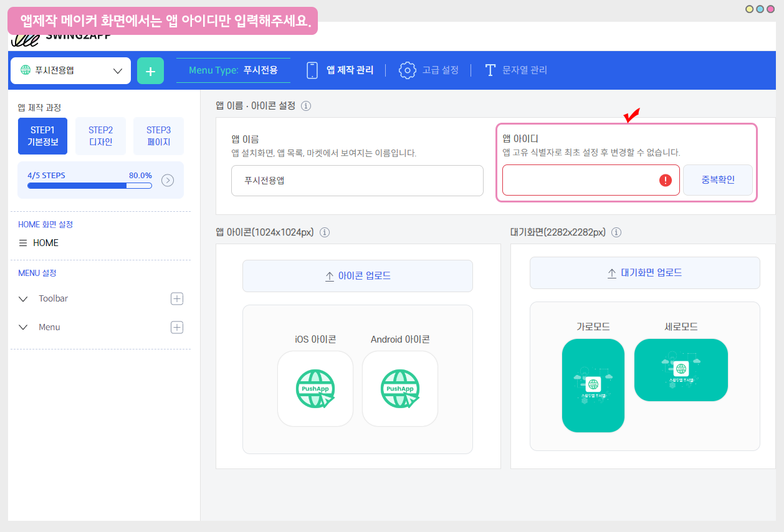Click the circled arrow beside the steps progress

point(168,181)
